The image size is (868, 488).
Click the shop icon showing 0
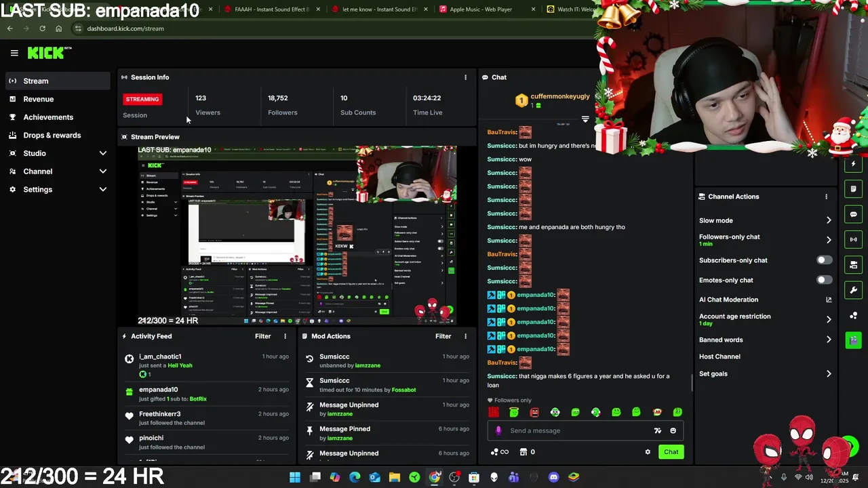click(x=527, y=452)
